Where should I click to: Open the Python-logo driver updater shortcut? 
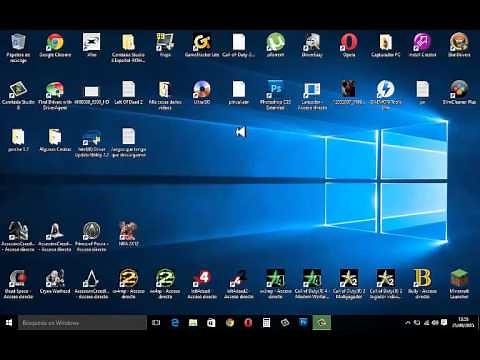tap(92, 137)
